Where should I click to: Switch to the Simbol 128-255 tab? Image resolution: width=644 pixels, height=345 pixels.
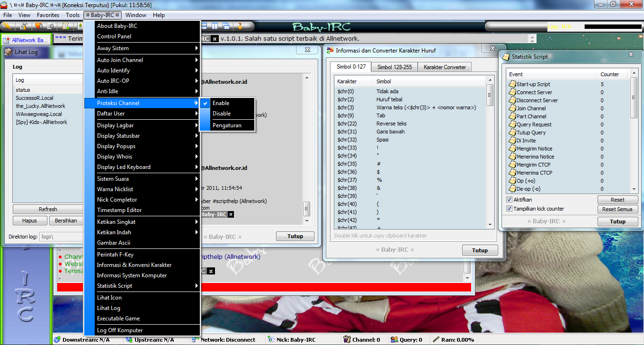point(394,67)
